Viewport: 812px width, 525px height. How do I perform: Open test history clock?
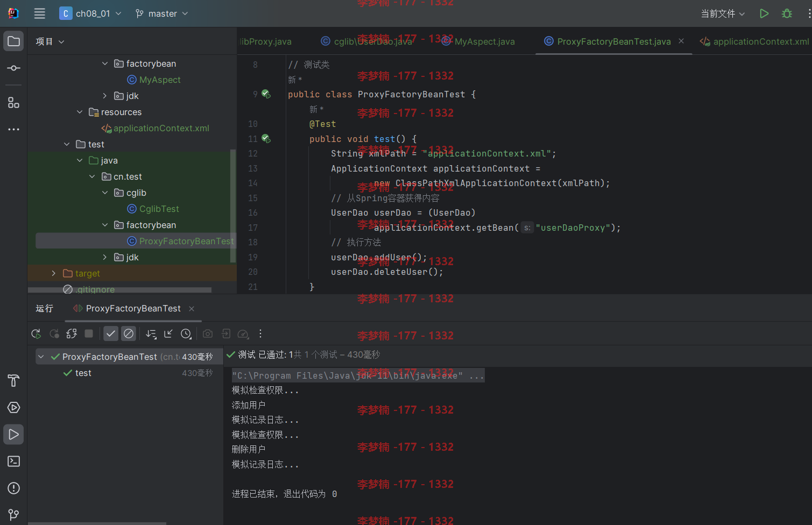click(186, 334)
